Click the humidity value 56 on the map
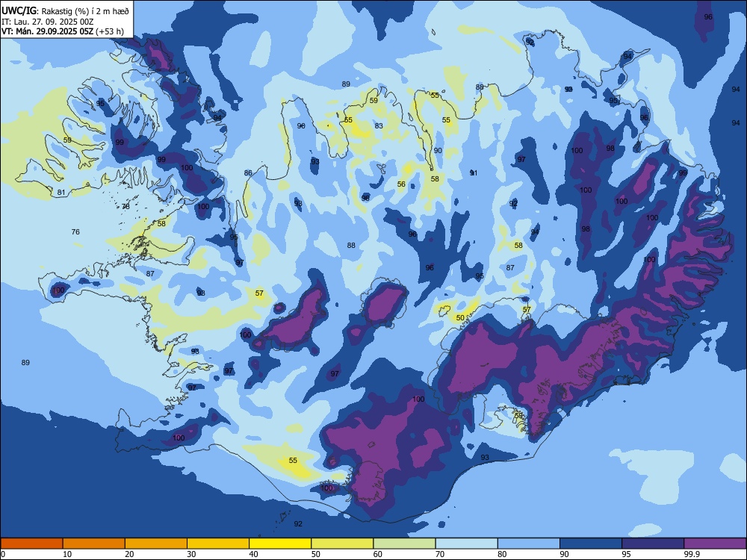Screen dimensions: 747x560 coord(401,184)
